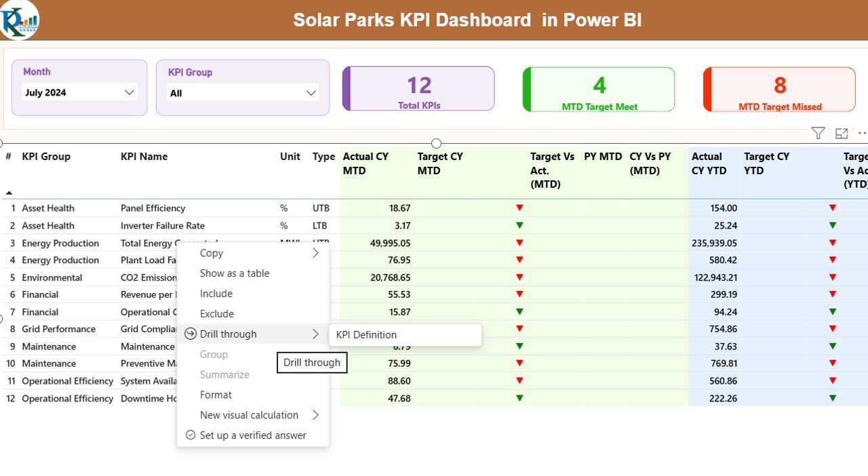This screenshot has width=868, height=476.
Task: Click the sort arrow under the # column
Action: [8, 193]
